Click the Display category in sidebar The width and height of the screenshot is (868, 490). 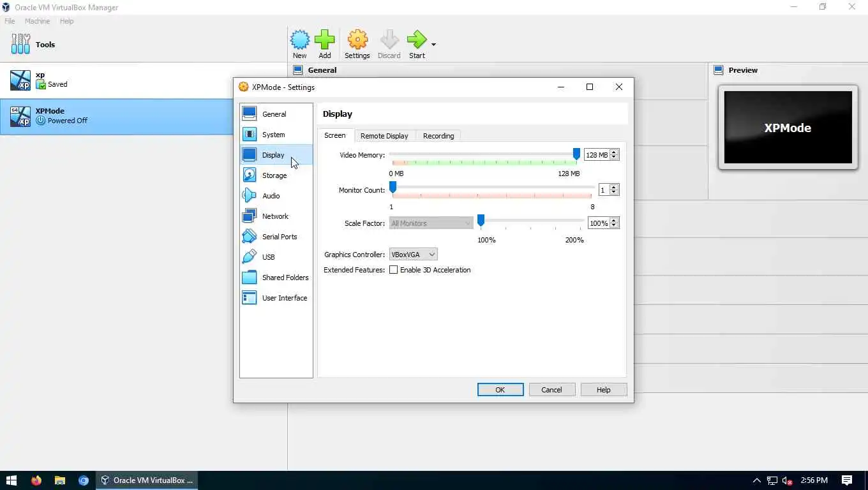(276, 155)
